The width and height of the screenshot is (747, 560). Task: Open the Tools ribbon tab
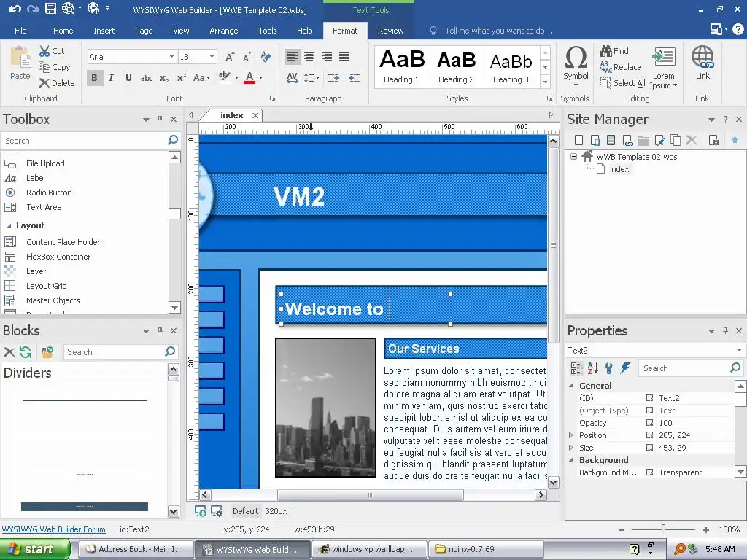click(267, 31)
